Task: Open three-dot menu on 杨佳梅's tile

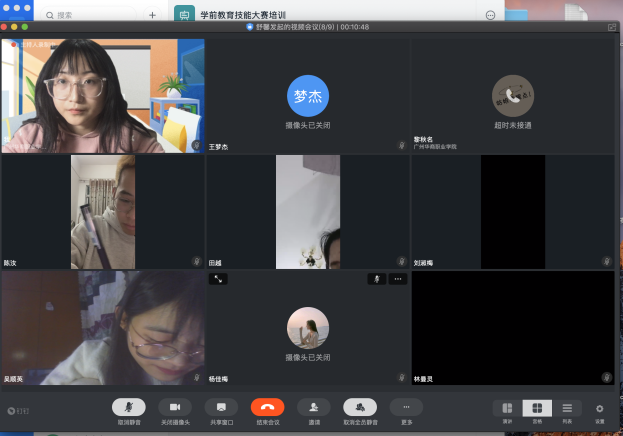Action: tap(398, 279)
